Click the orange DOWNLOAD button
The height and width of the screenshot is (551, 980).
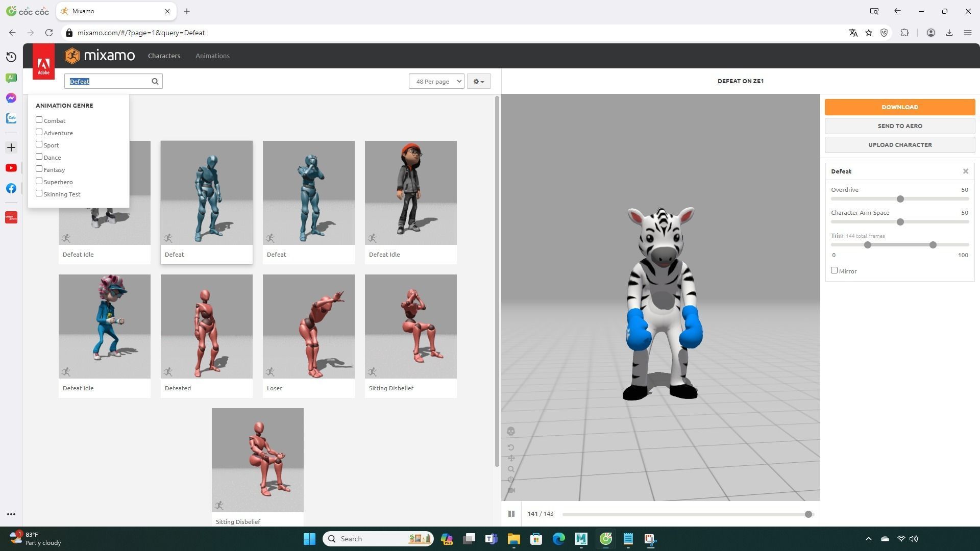(900, 107)
